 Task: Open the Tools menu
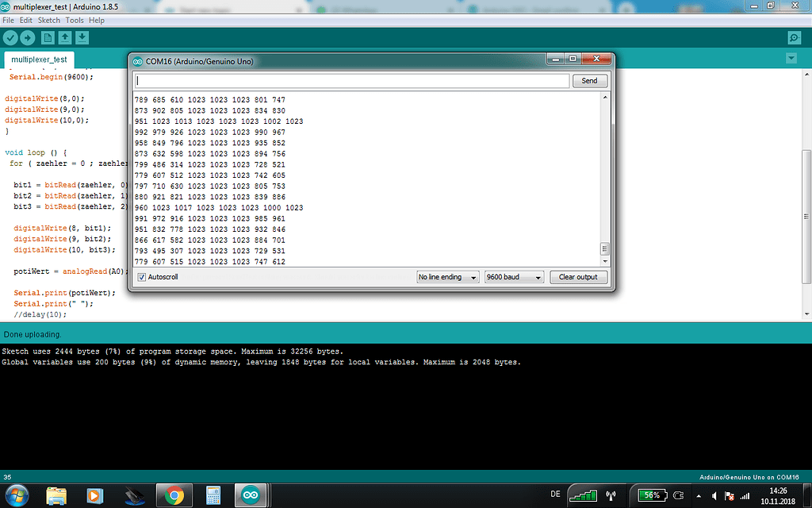click(x=74, y=20)
